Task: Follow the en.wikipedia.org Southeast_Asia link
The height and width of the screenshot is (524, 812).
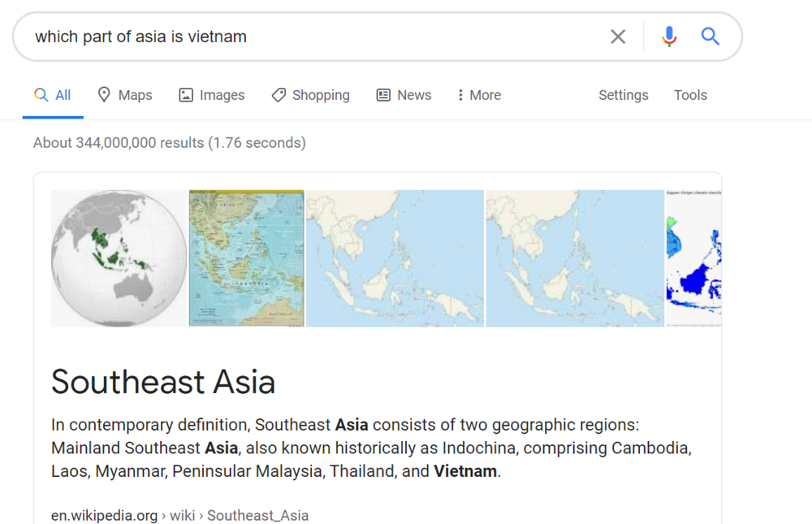Action: pos(179,515)
